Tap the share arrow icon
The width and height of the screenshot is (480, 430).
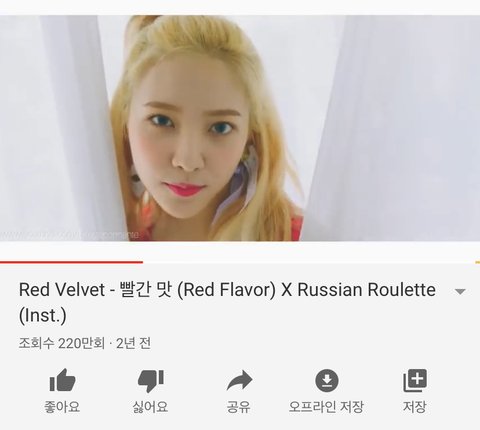coord(239,380)
